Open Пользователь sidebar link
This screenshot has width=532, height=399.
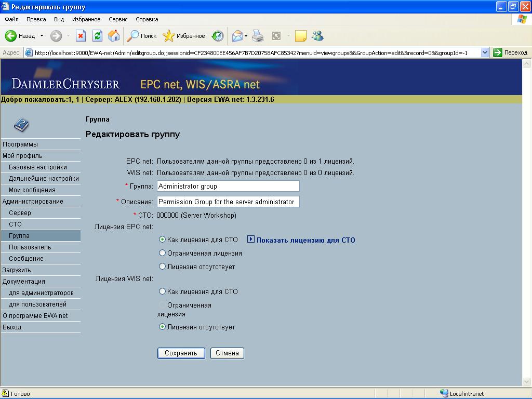coord(30,247)
